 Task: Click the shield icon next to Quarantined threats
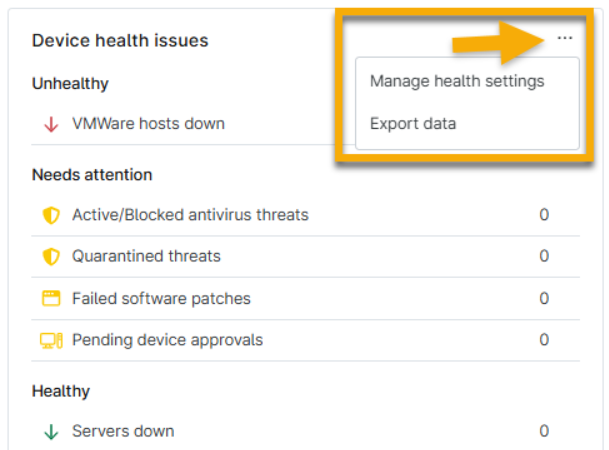[51, 257]
